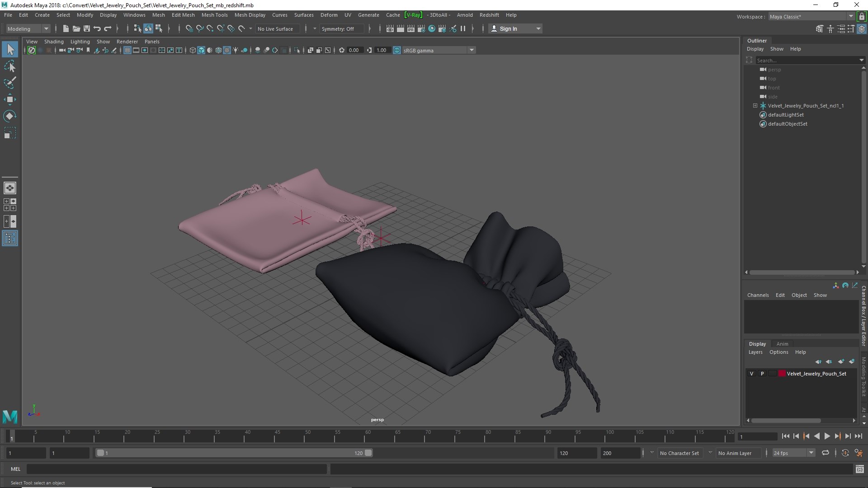Click the Sign In button

(x=515, y=28)
